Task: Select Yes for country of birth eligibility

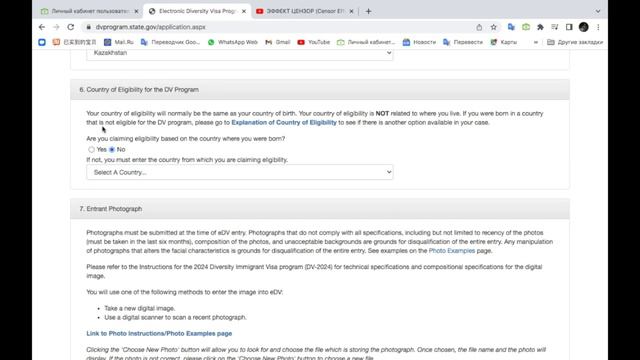Action: tap(91, 150)
